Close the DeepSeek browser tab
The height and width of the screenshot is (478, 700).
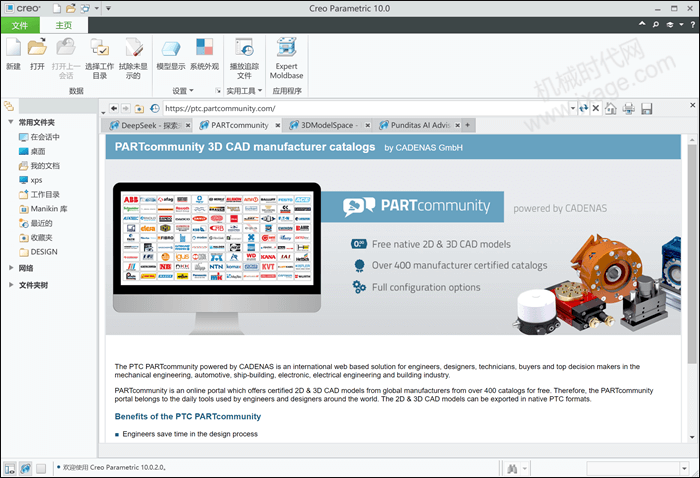tap(188, 125)
